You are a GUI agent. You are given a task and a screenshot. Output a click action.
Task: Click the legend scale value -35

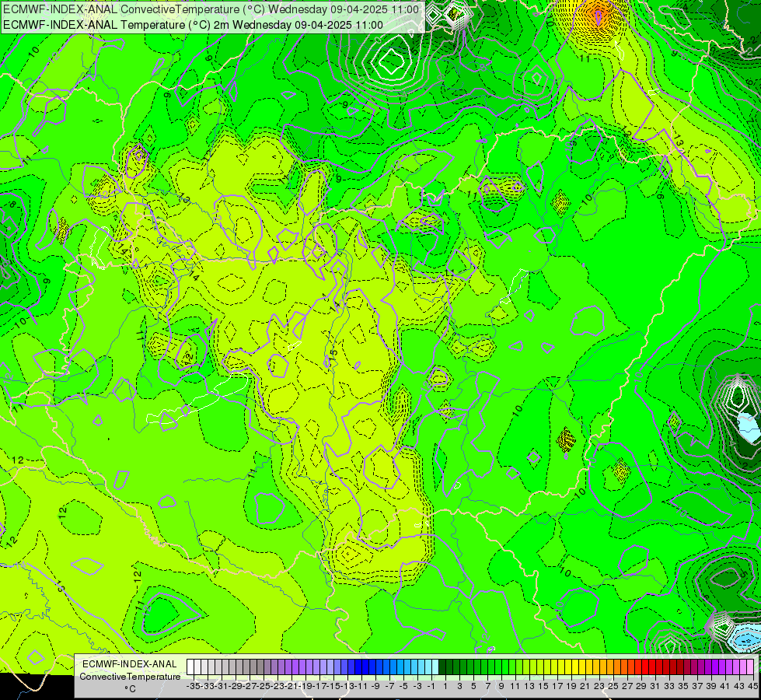(193, 686)
